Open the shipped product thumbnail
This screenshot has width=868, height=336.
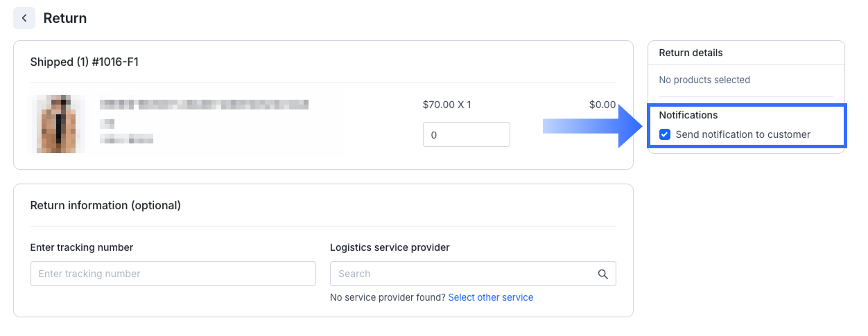tap(58, 123)
